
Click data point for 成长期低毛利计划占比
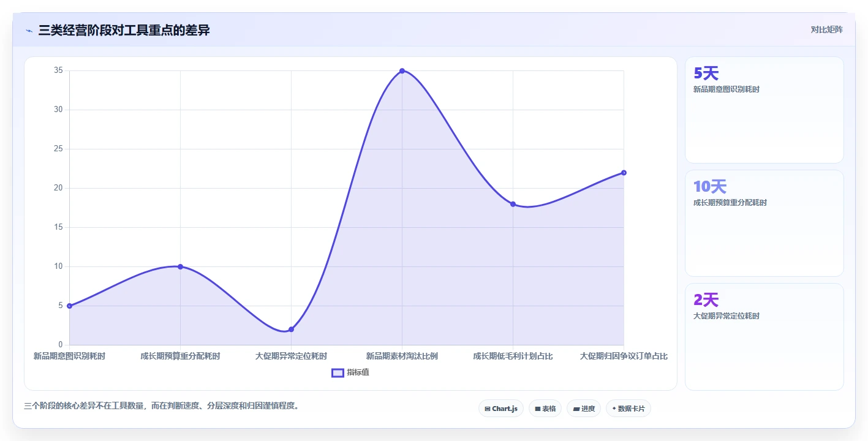click(x=513, y=204)
